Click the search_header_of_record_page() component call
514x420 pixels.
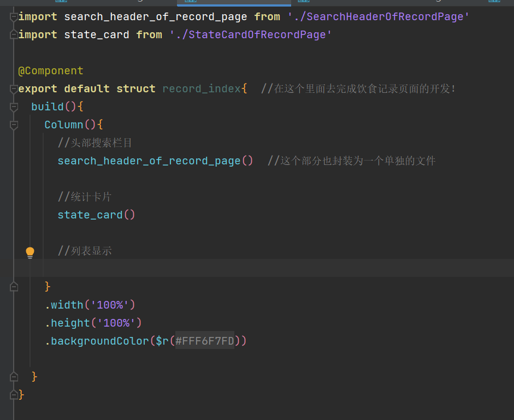pyautogui.click(x=155, y=161)
